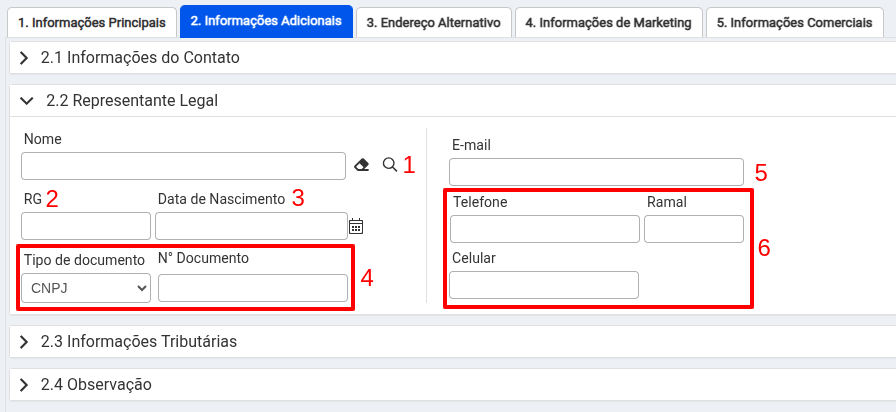Viewport: 896px width, 412px height.
Task: Click the eraser icon beside Nome field
Action: pos(361,166)
